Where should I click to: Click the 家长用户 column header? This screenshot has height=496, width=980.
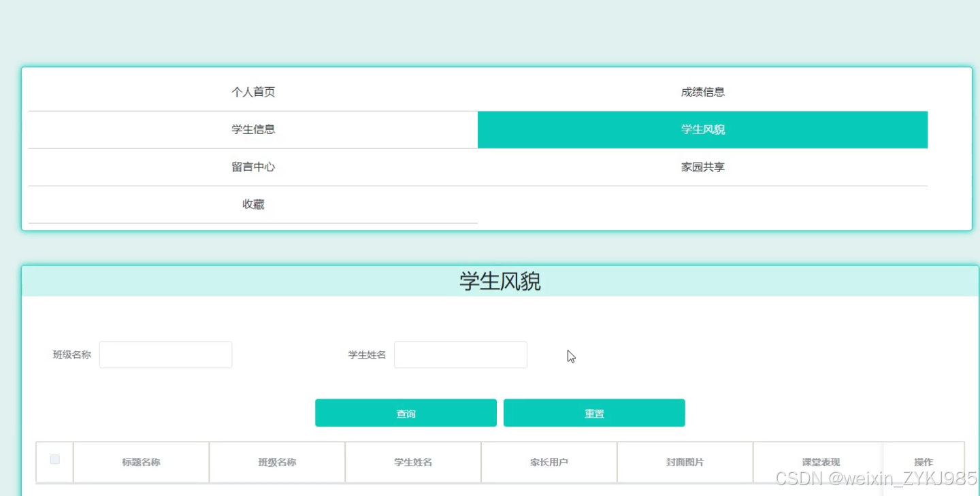(549, 463)
